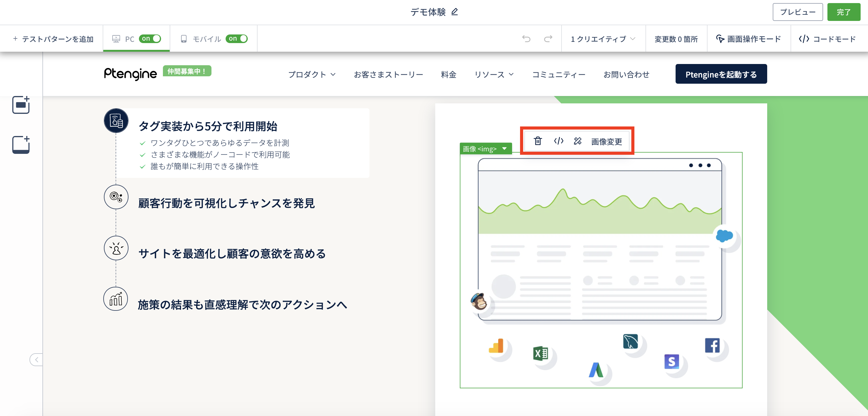The image size is (868, 416).
Task: Click text 誰もが簡単に利用できる操作性
Action: coord(204,166)
